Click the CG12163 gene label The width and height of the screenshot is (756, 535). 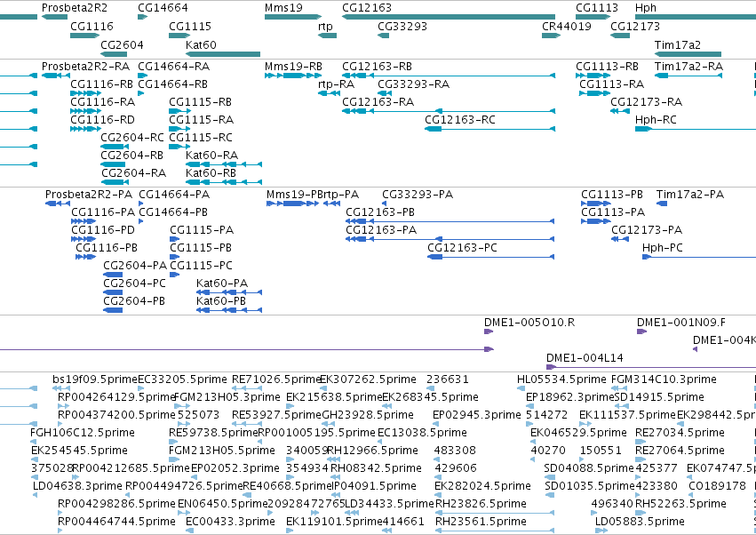(x=366, y=8)
